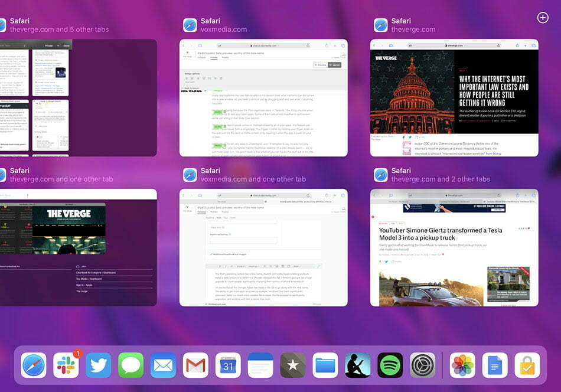Open 'theverge.com and one other tab' window thumbnail
The height and width of the screenshot is (392, 561).
pyautogui.click(x=79, y=247)
